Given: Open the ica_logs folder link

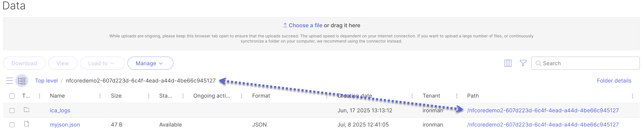Looking at the screenshot, I should 60,111.
